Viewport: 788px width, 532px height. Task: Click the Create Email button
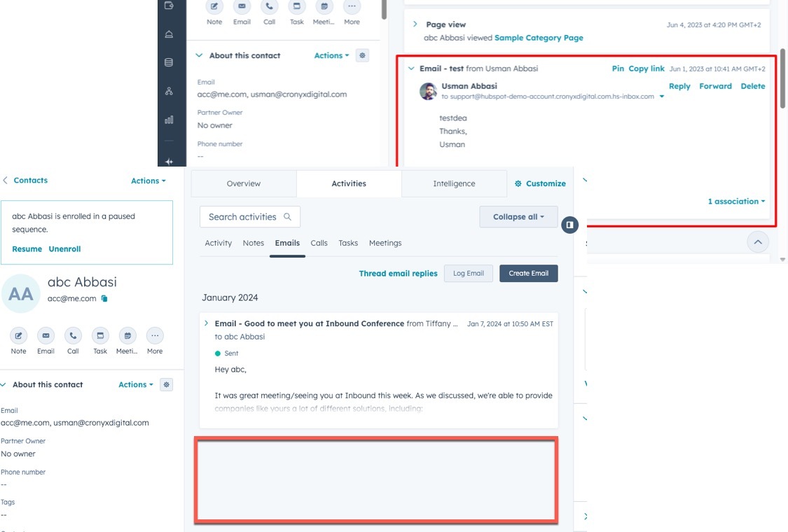click(528, 273)
